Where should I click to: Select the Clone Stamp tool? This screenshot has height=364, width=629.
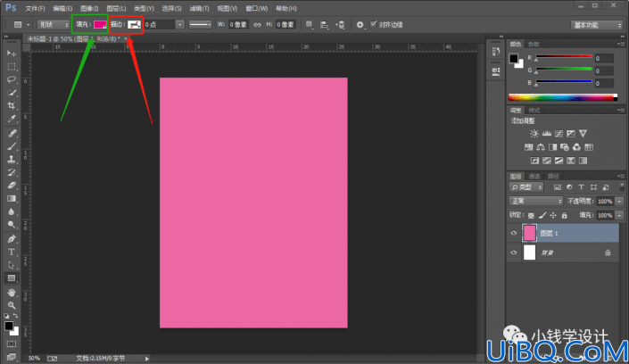pyautogui.click(x=12, y=160)
